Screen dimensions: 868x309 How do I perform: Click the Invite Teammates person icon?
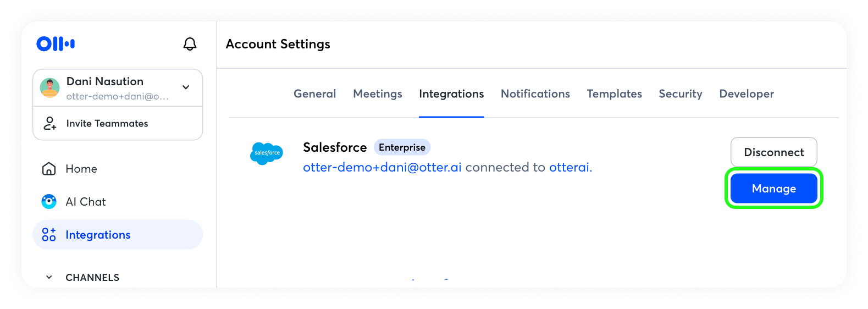click(x=49, y=123)
